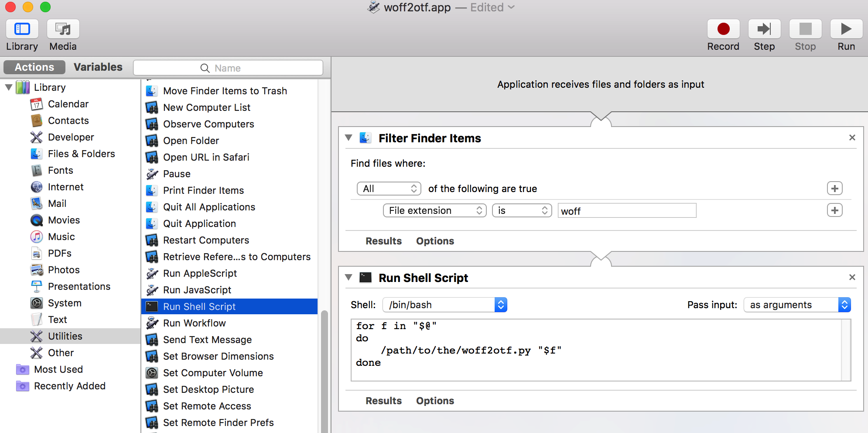Switch to the Actions tab

point(34,67)
